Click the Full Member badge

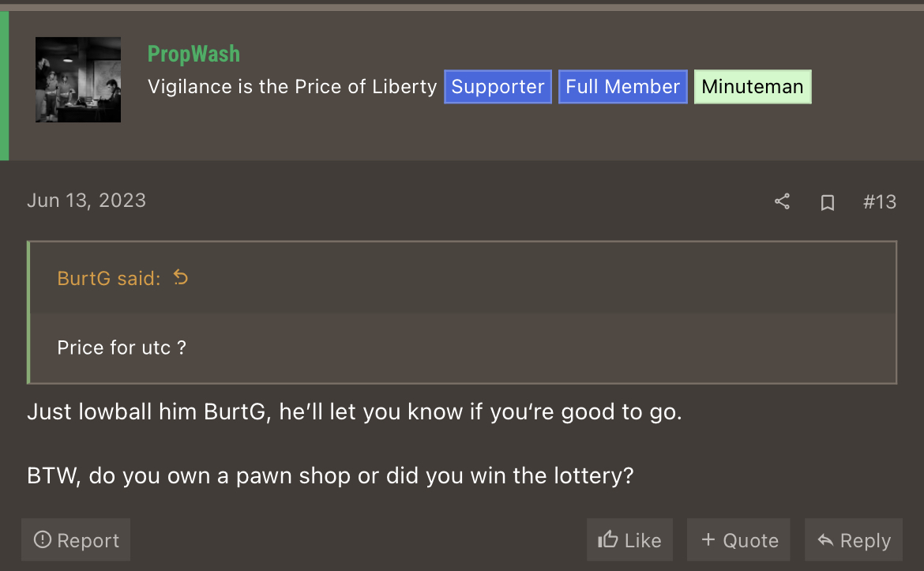point(623,87)
